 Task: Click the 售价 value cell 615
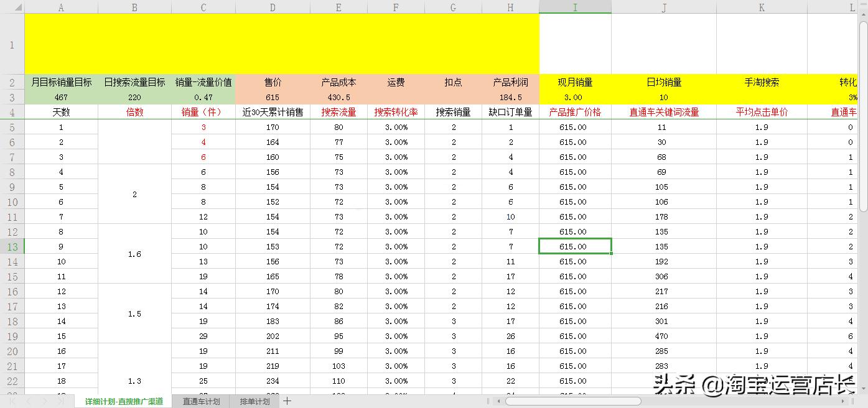point(273,98)
